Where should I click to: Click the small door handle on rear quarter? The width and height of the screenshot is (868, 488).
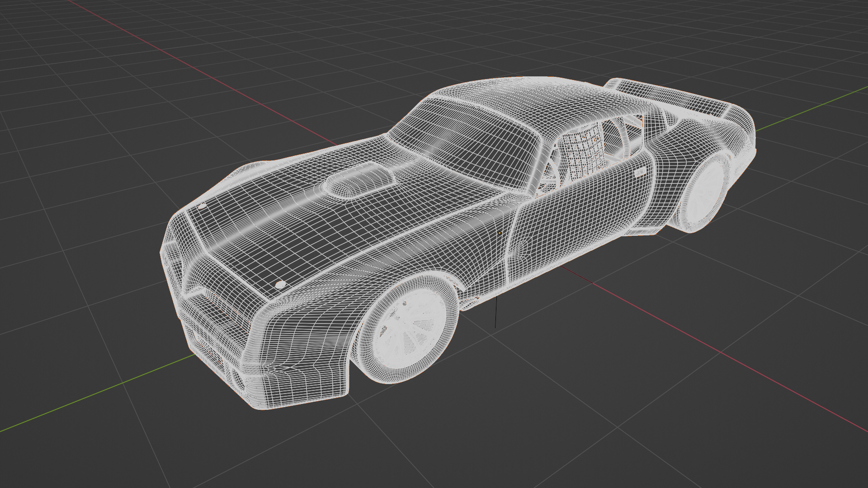click(x=640, y=173)
